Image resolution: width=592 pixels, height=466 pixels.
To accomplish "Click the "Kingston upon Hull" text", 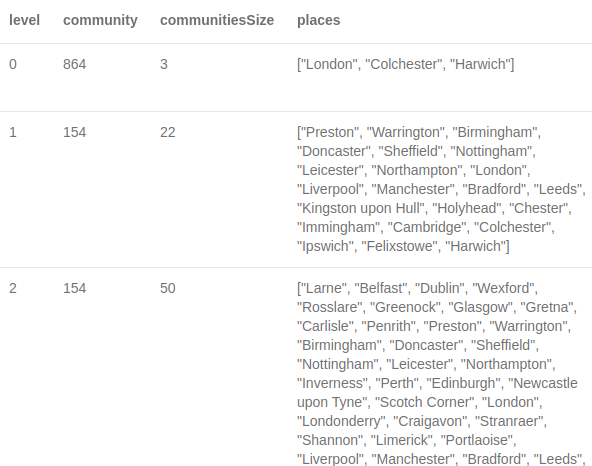I will [361, 208].
